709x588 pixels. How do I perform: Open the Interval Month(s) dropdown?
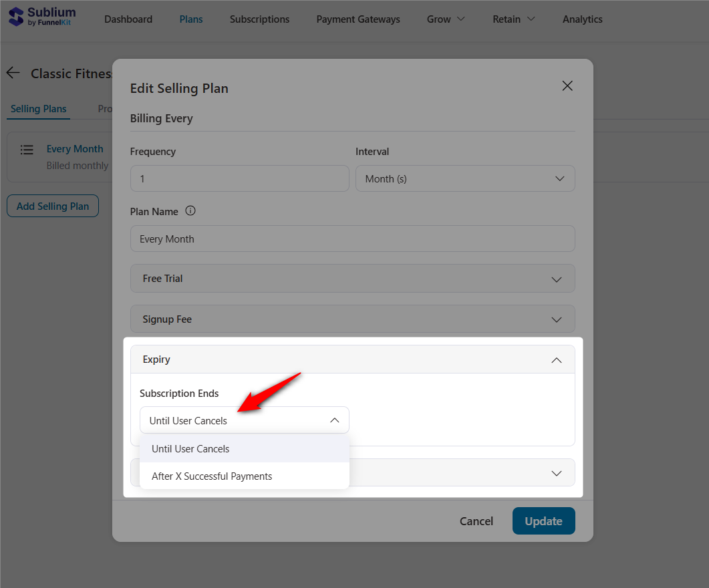(x=465, y=179)
